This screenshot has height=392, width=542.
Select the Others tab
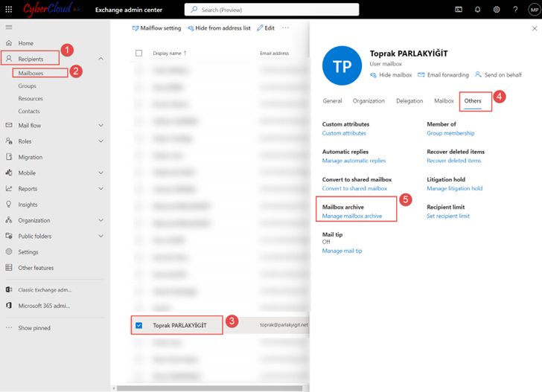473,101
